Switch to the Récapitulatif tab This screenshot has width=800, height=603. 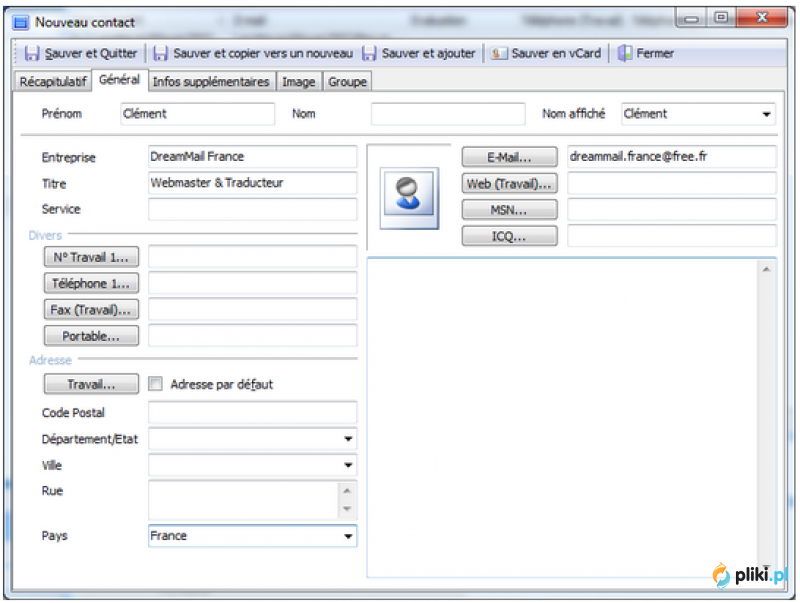coord(53,82)
